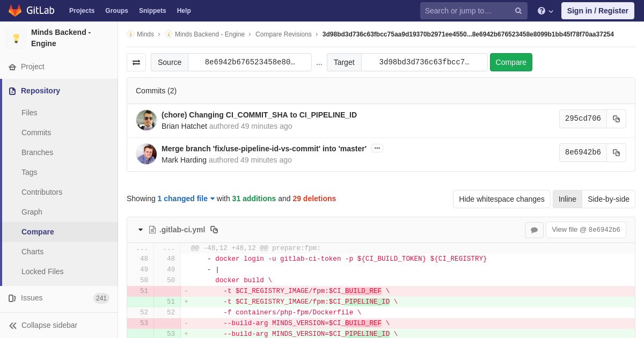Click the search magnifier icon

(x=518, y=11)
